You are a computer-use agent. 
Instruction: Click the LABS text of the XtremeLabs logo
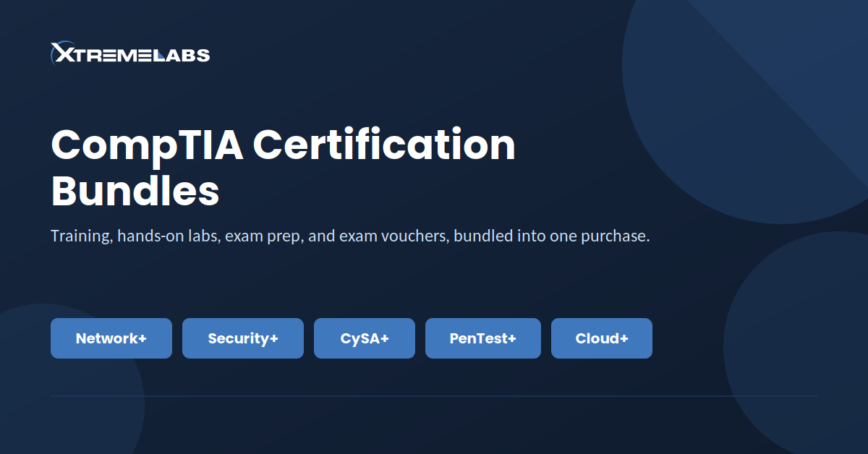click(x=182, y=54)
